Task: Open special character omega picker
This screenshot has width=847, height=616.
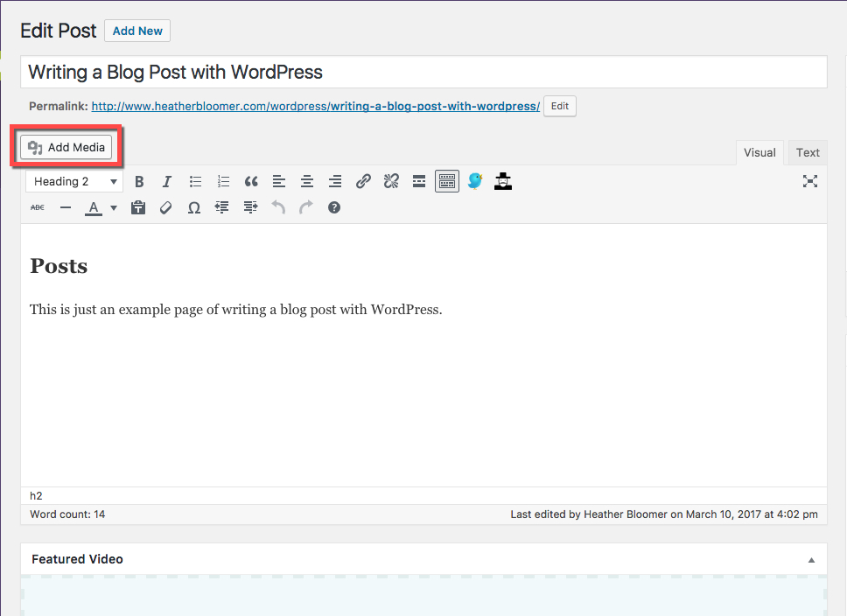Action: coord(194,207)
